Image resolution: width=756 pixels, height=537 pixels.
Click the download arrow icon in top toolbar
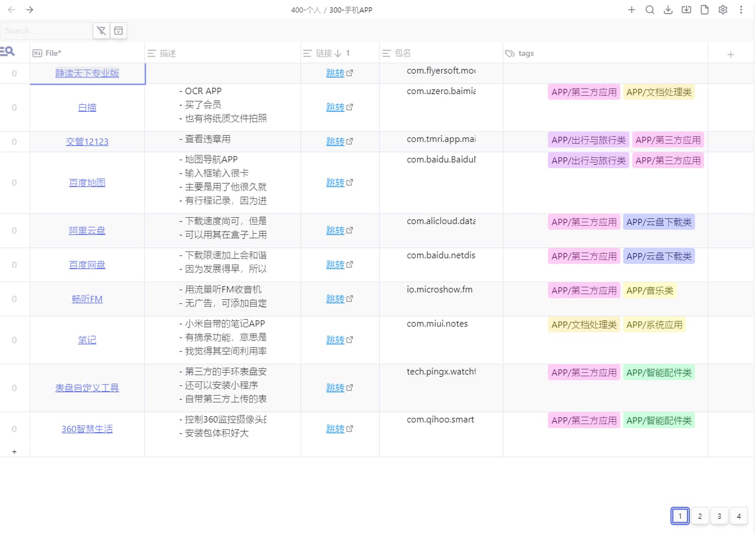pyautogui.click(x=668, y=10)
